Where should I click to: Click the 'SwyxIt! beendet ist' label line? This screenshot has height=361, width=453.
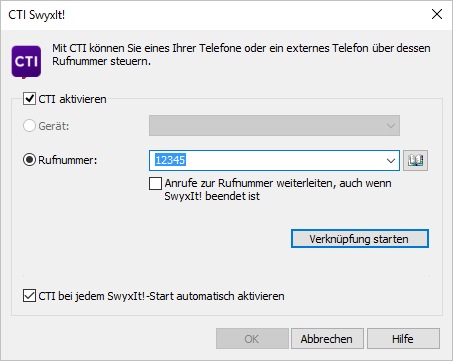(x=212, y=196)
